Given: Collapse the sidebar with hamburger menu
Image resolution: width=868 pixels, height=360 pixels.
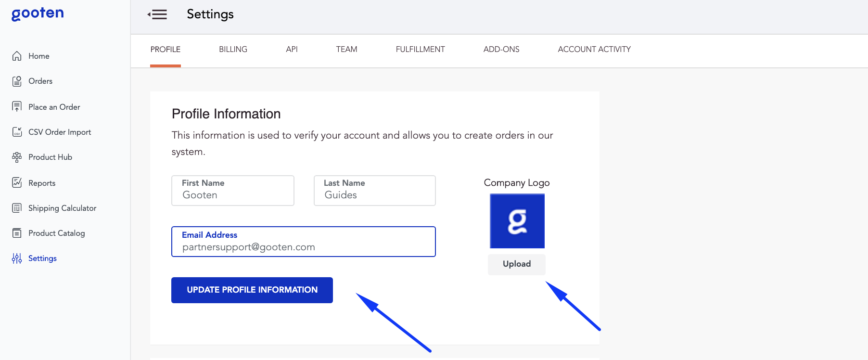Looking at the screenshot, I should tap(157, 14).
